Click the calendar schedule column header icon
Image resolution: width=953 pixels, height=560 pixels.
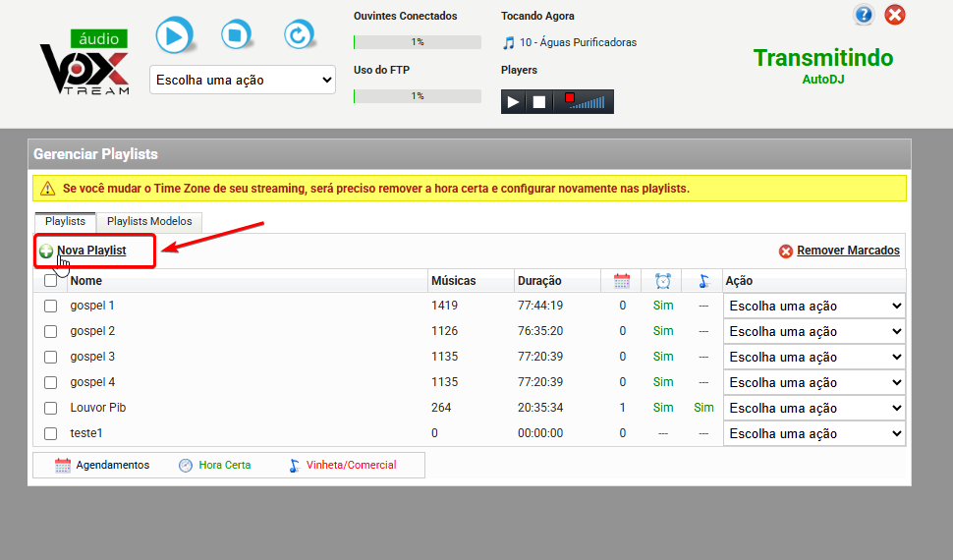pyautogui.click(x=622, y=281)
